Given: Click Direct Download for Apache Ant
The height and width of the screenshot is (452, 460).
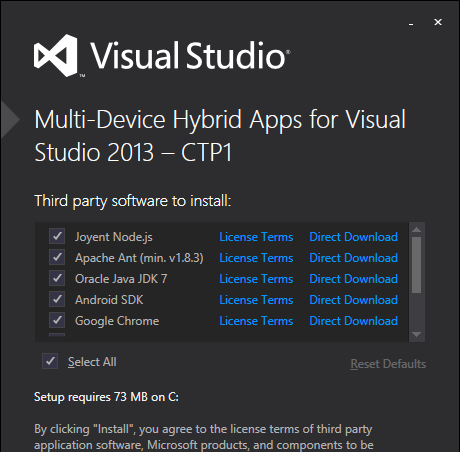Looking at the screenshot, I should (x=353, y=258).
